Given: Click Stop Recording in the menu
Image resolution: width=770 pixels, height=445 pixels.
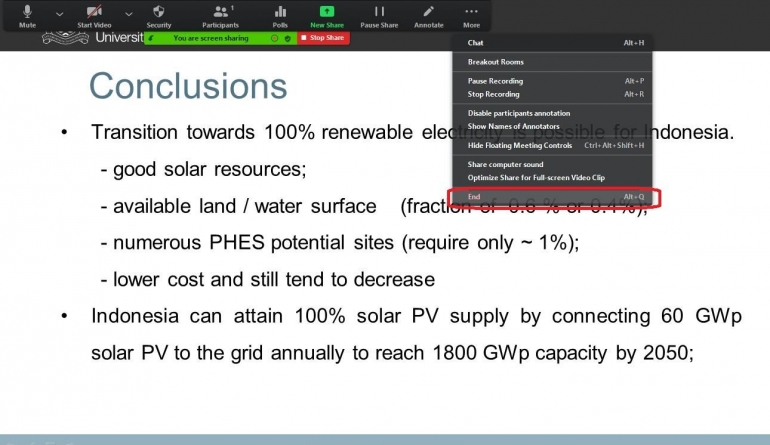Looking at the screenshot, I should click(493, 94).
